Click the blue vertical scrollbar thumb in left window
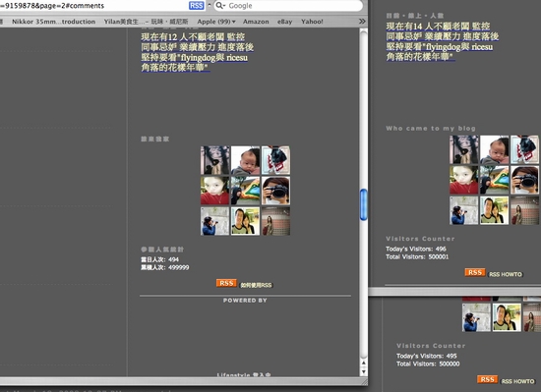Screen dimensions: 541x392 tap(363, 204)
